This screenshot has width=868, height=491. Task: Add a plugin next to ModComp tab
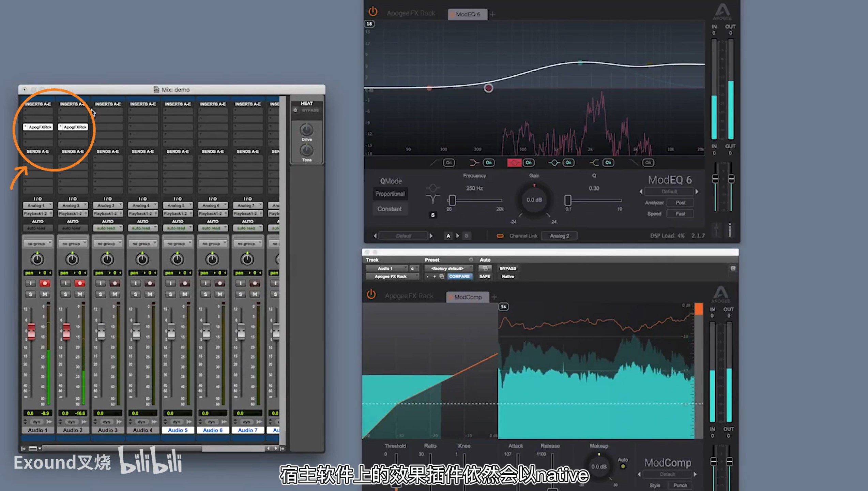(494, 297)
